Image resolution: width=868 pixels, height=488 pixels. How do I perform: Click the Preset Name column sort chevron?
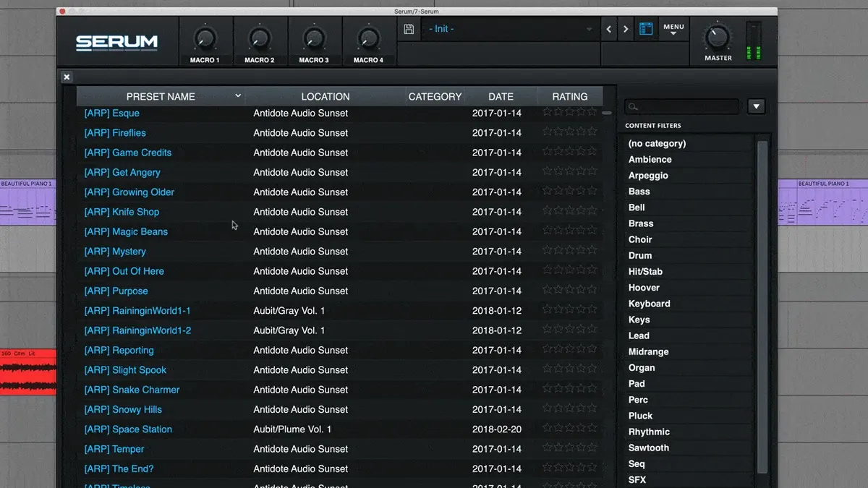(x=238, y=95)
